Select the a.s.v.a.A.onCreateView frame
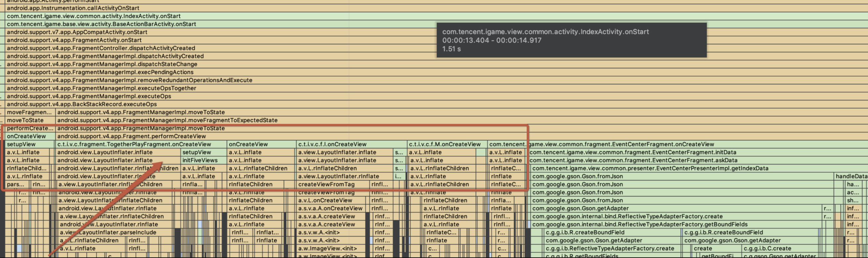The image size is (868, 258). click(x=331, y=208)
